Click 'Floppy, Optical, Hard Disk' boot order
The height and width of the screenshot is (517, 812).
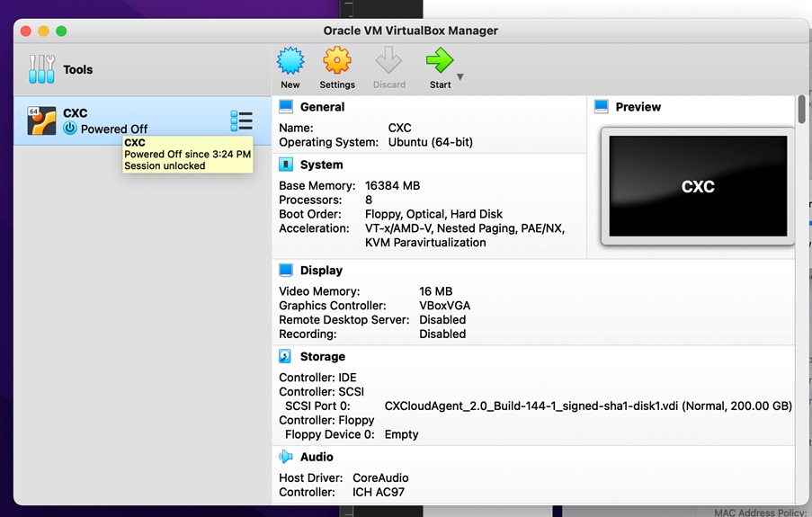[x=433, y=214]
